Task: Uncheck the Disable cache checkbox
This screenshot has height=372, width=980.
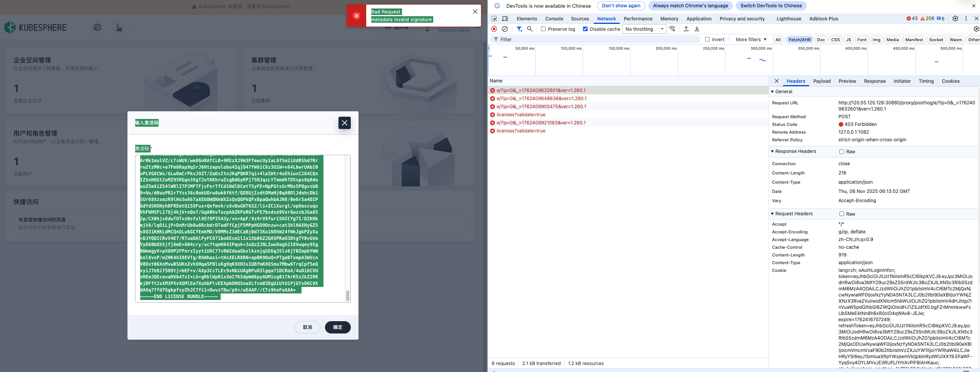Action: pos(585,29)
